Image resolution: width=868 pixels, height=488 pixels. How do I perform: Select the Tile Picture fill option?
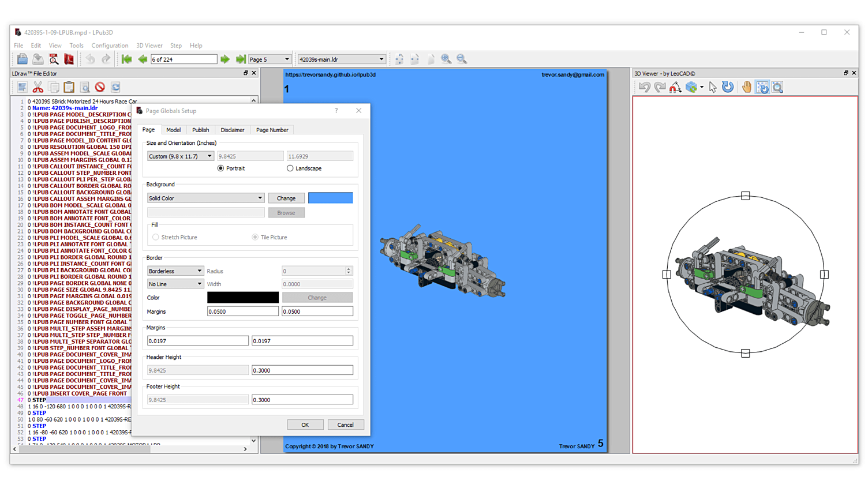coord(255,237)
